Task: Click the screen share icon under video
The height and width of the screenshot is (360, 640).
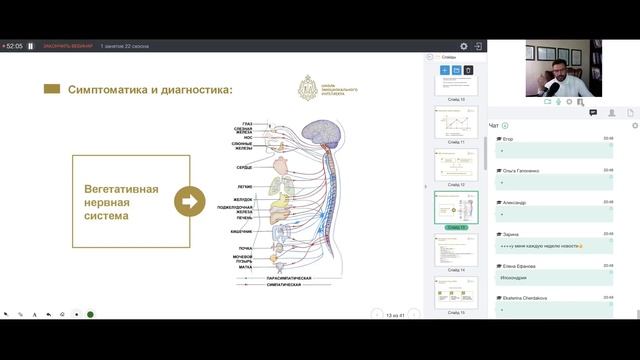Action: (580, 102)
